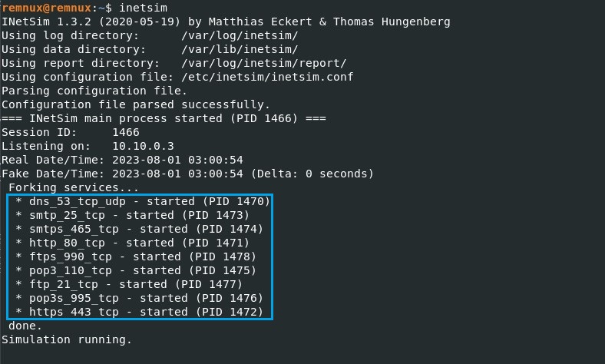This screenshot has height=364, width=605.
Task: Click the https_443_tcp service line
Action: click(139, 312)
